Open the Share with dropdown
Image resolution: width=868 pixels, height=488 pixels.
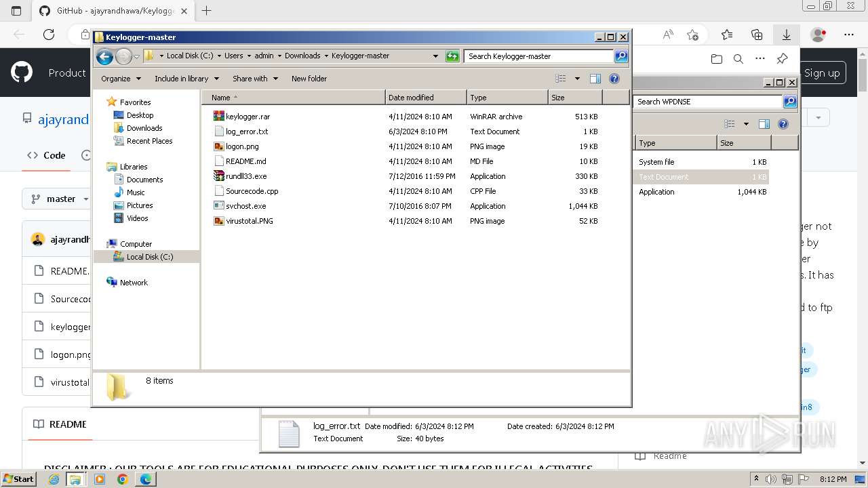[x=255, y=79]
